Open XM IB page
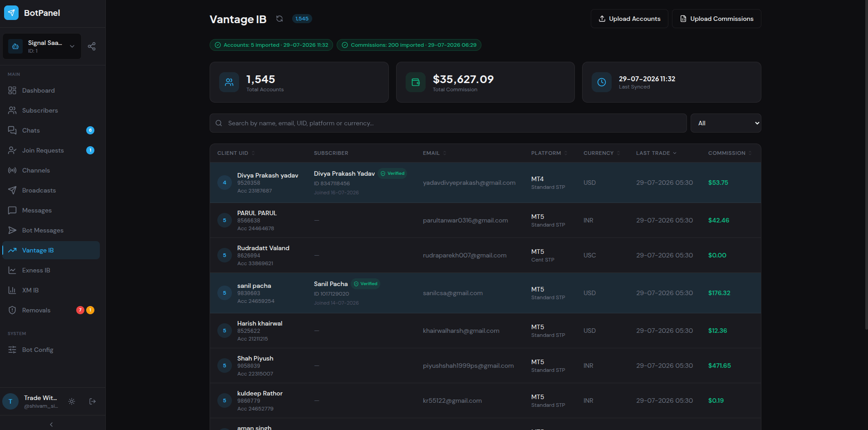 [51, 290]
